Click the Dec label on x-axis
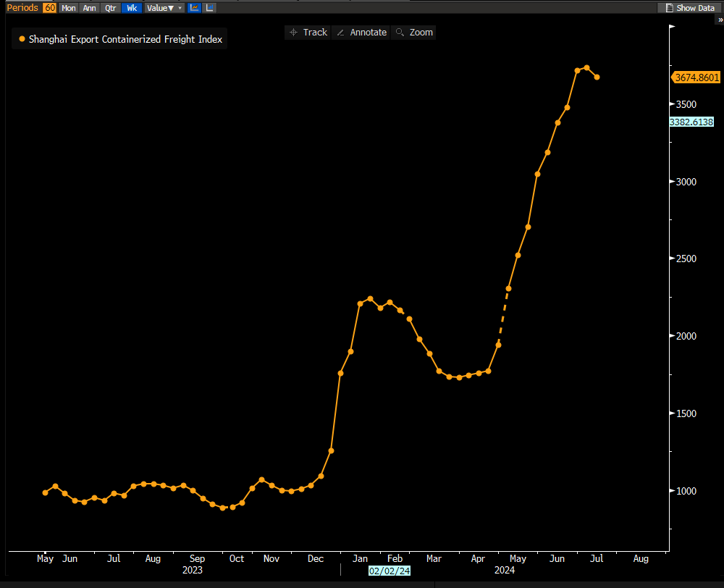This screenshot has width=724, height=588. coord(316,558)
